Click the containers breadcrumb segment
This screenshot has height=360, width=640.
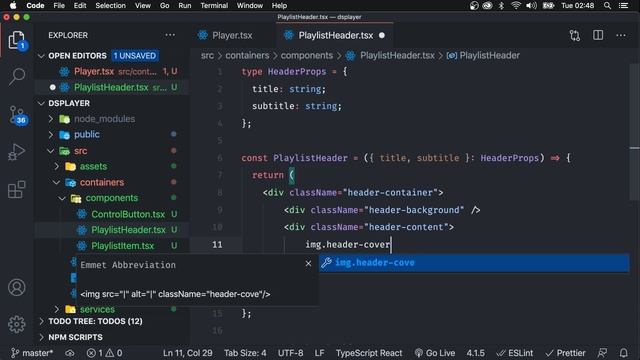(247, 56)
